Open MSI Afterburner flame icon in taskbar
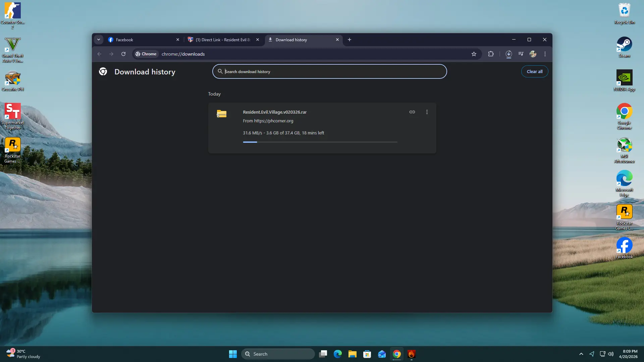Image resolution: width=644 pixels, height=362 pixels. pos(411,354)
